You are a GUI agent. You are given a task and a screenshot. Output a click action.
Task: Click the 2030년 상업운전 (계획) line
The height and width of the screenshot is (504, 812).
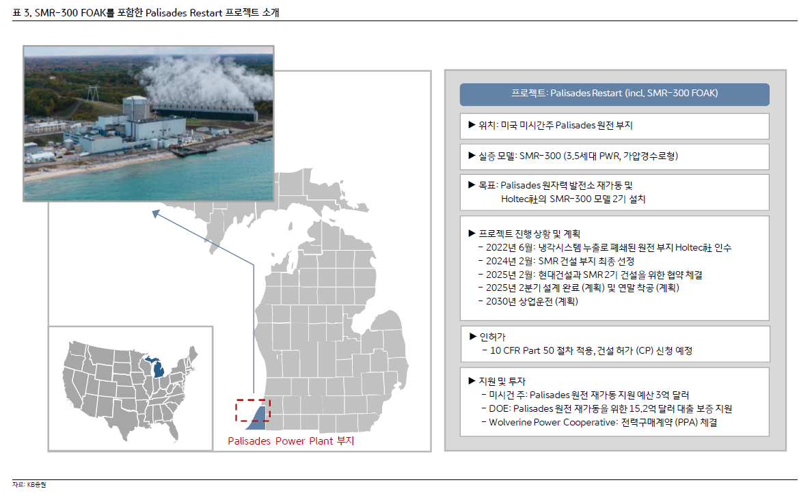coord(528,301)
